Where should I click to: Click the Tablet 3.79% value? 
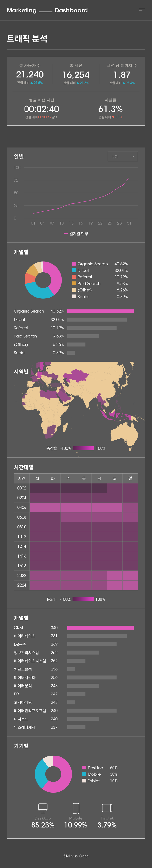pos(107,825)
